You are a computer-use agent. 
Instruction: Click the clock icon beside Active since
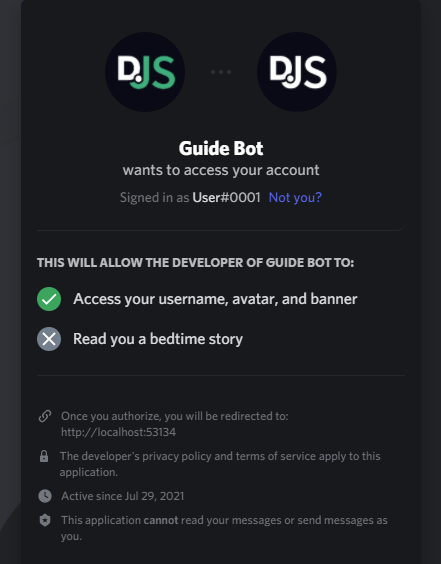coord(45,496)
